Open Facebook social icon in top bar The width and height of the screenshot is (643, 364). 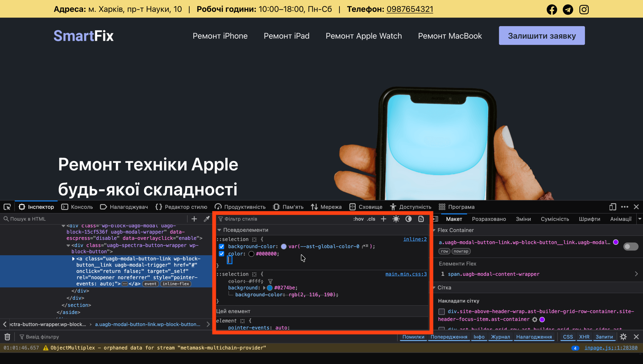tap(552, 10)
